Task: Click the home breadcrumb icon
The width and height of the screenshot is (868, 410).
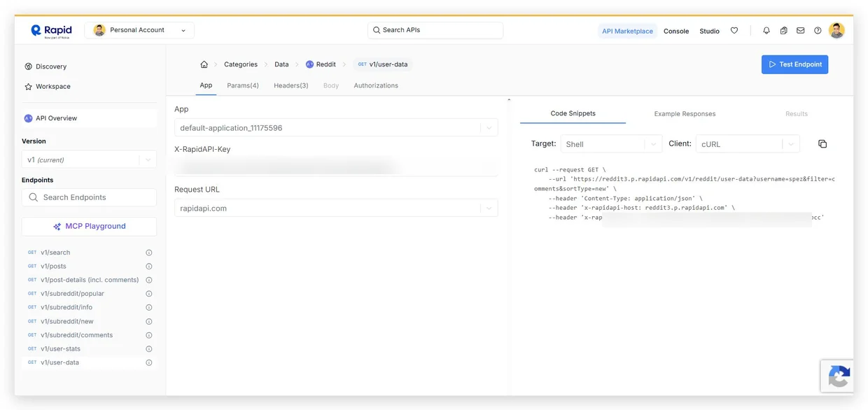Action: (x=204, y=64)
